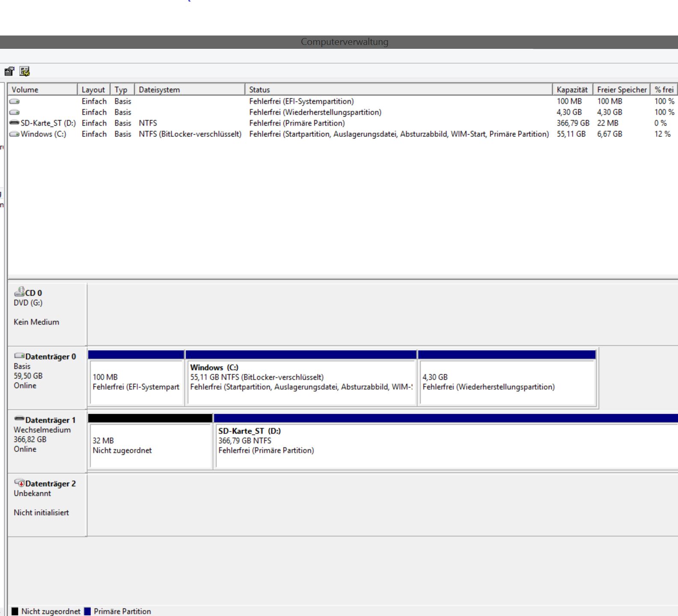Click the Datenträger 1 removable disk icon
Image resolution: width=678 pixels, height=616 pixels.
(19, 419)
